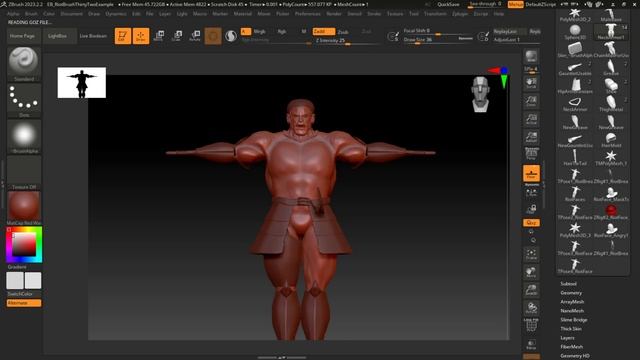The image size is (640, 360).
Task: Select the PolyMesh3D_2 tool thumbnail
Action: click(x=575, y=15)
